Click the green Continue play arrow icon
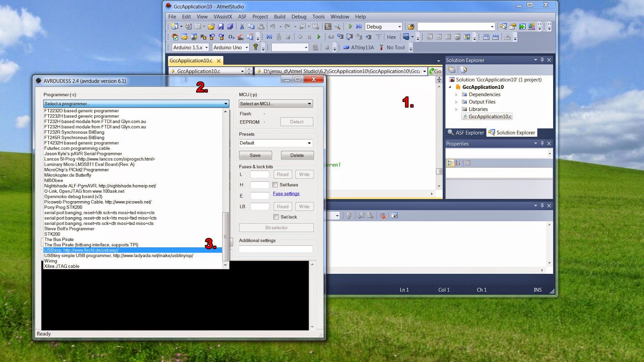 coord(319,37)
